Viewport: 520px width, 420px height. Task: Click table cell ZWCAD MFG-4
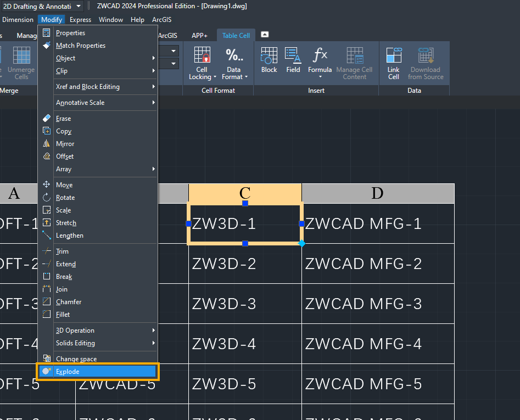coord(378,344)
